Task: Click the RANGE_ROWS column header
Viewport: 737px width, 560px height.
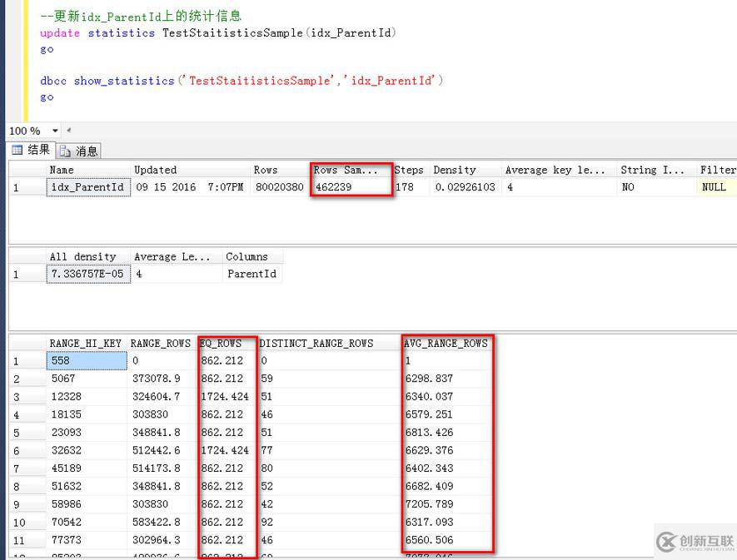Action: [162, 344]
